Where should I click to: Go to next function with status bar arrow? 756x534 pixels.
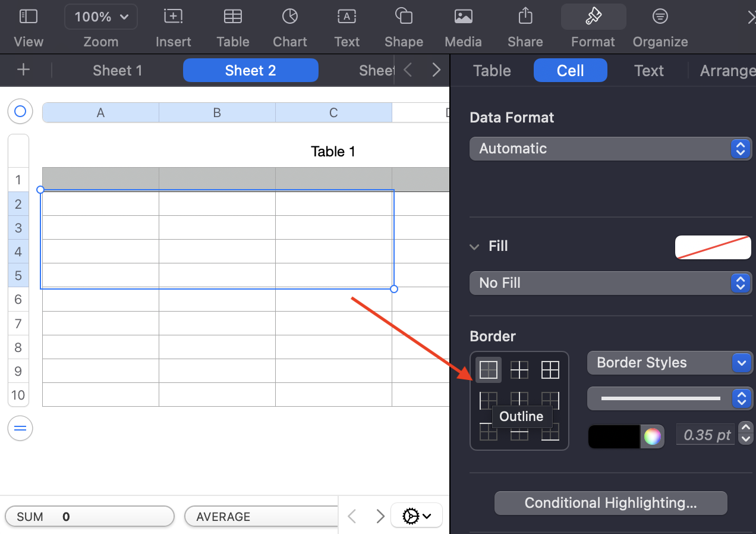[x=380, y=516]
